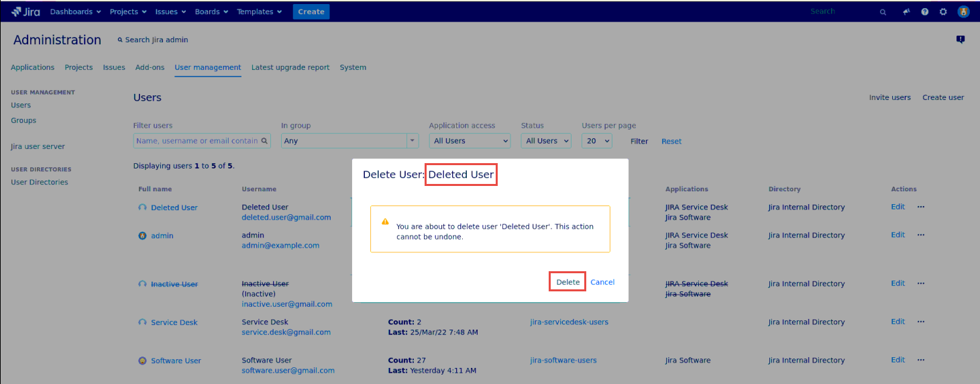Open more actions ellipsis for Software User
Screen dimensions: 980x384
pyautogui.click(x=920, y=360)
